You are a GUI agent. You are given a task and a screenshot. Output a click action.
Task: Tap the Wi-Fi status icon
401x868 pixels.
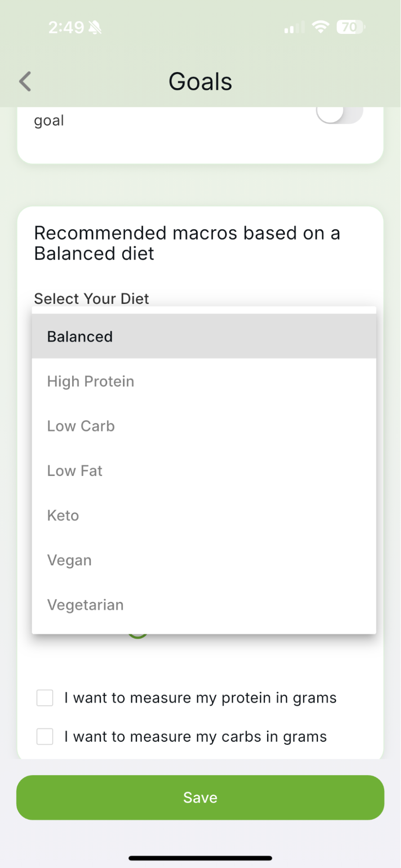(x=321, y=27)
